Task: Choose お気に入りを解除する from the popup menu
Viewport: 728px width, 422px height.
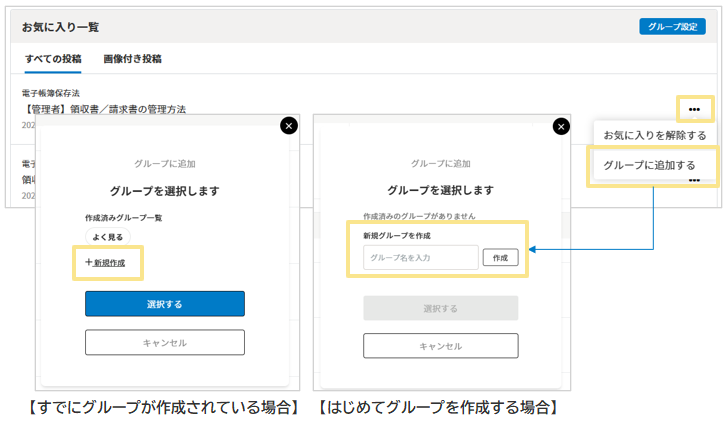Action: [655, 135]
